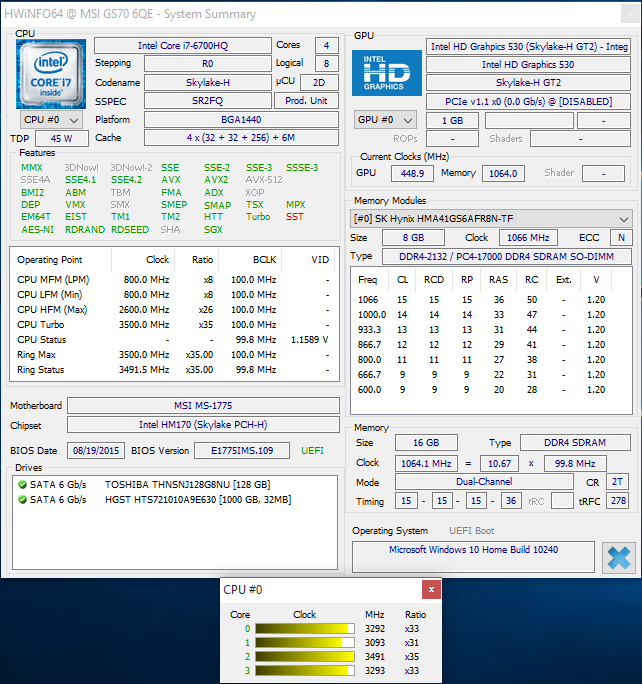Open the GPU #0 selector dropdown
Image resolution: width=642 pixels, height=684 pixels.
385,120
